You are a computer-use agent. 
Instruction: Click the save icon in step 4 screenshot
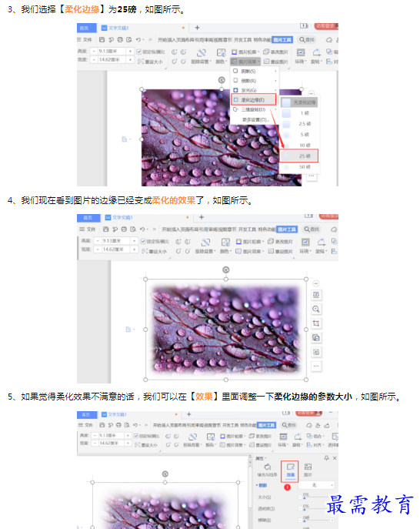point(106,229)
